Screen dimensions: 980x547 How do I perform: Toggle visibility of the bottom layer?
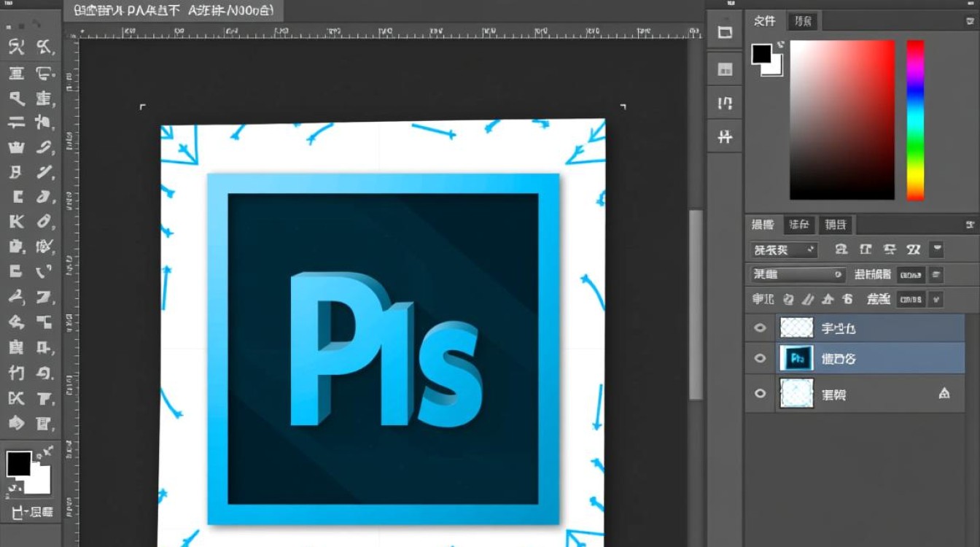pos(760,394)
